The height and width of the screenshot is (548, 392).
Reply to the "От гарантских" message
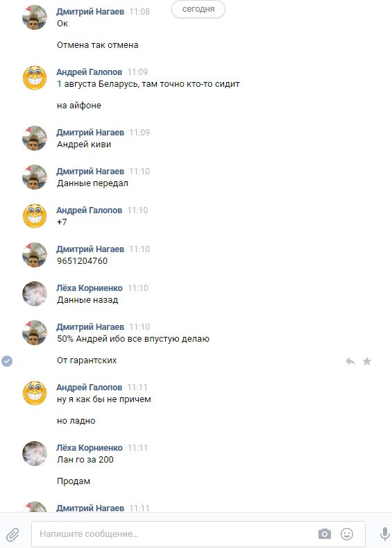[350, 361]
